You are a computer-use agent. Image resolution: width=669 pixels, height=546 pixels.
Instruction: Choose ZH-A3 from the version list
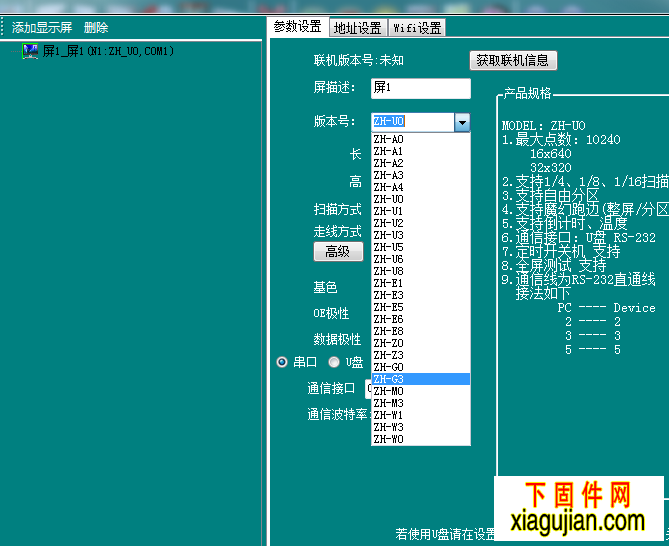coord(421,175)
